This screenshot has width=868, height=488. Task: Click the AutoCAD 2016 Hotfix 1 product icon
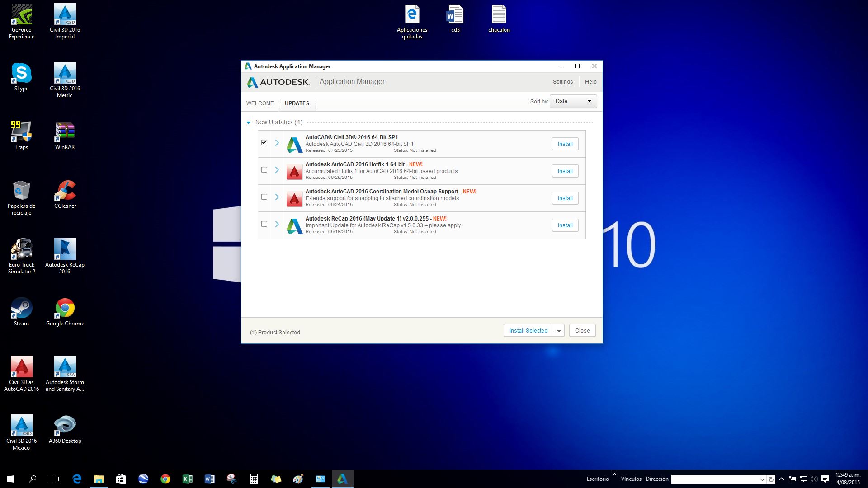(x=294, y=171)
